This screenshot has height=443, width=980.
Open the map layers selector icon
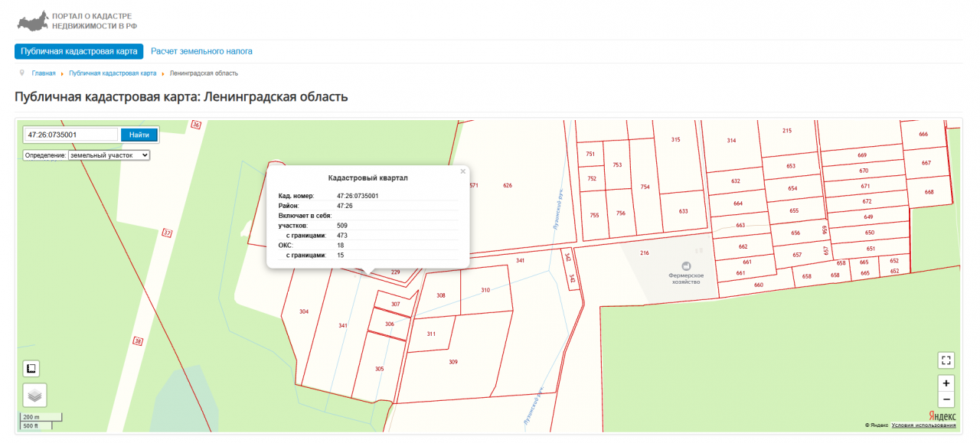coord(34,395)
